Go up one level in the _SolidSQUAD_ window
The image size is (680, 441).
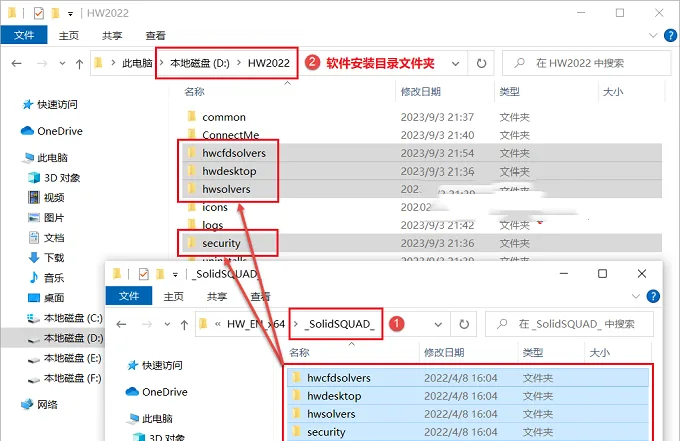(184, 325)
